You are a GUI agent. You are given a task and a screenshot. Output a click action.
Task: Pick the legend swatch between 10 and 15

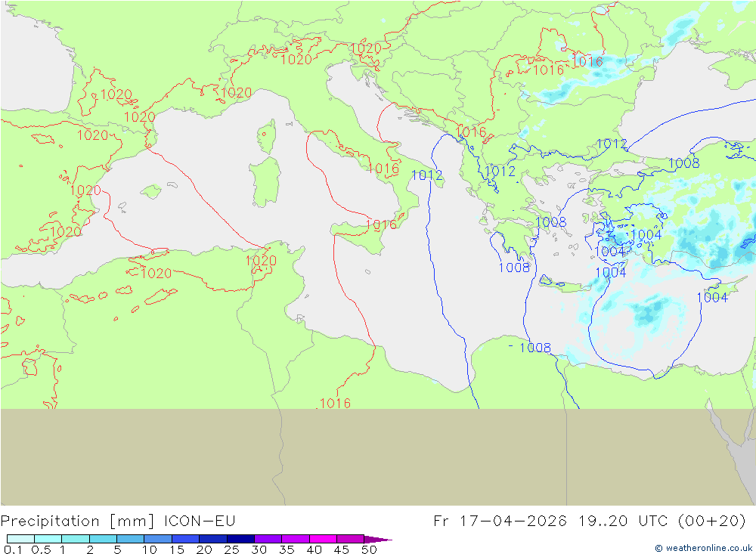158,539
